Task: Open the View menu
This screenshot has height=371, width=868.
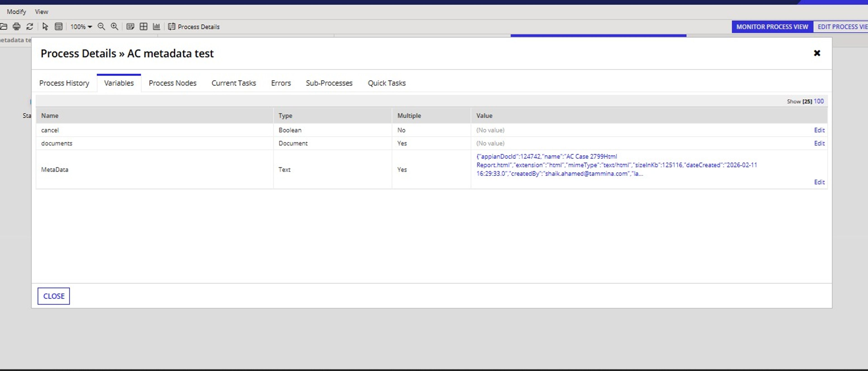Action: 41,12
